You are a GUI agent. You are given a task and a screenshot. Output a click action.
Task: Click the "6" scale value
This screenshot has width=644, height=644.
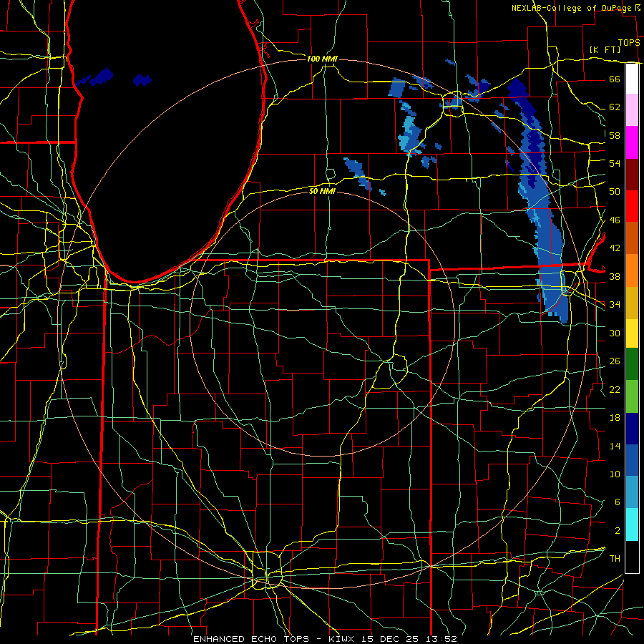pyautogui.click(x=617, y=502)
